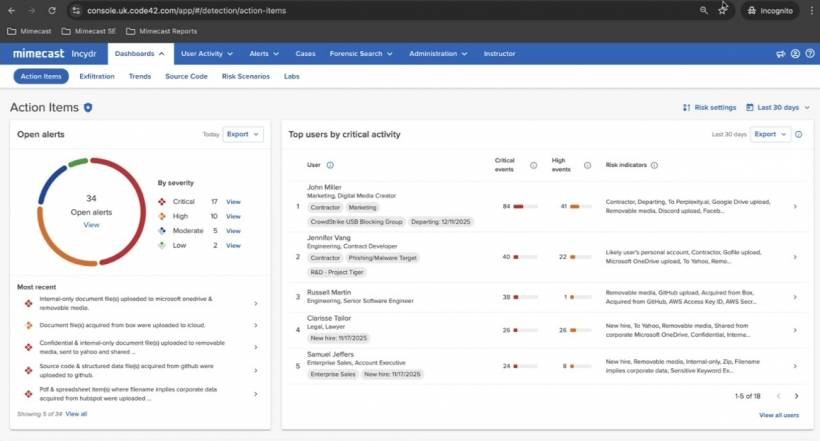This screenshot has height=441, width=820.
Task: Expand John Miller's row chevron
Action: (795, 206)
